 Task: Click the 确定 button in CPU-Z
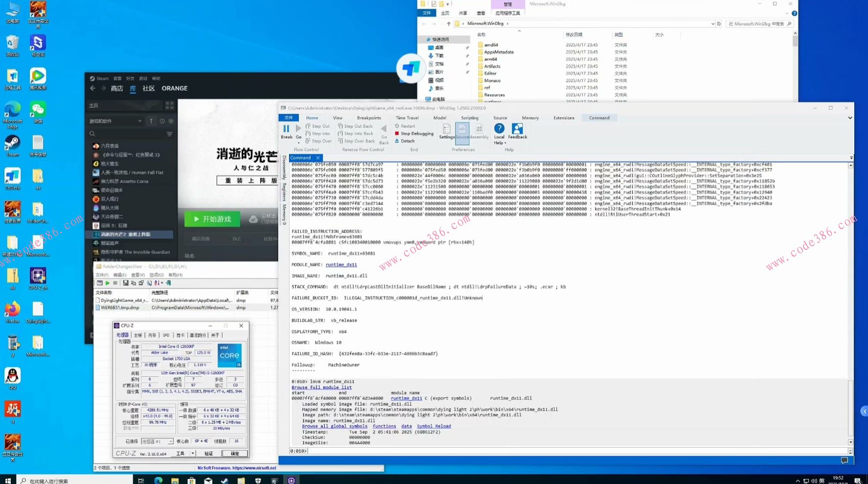(235, 454)
